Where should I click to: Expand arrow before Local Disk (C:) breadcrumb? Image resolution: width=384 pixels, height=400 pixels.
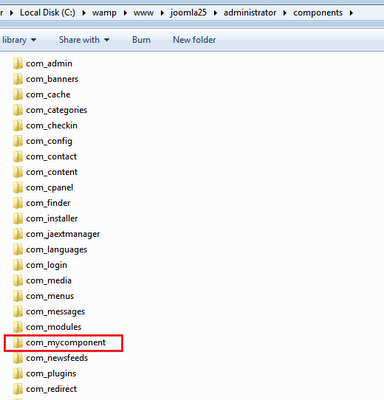(x=12, y=13)
